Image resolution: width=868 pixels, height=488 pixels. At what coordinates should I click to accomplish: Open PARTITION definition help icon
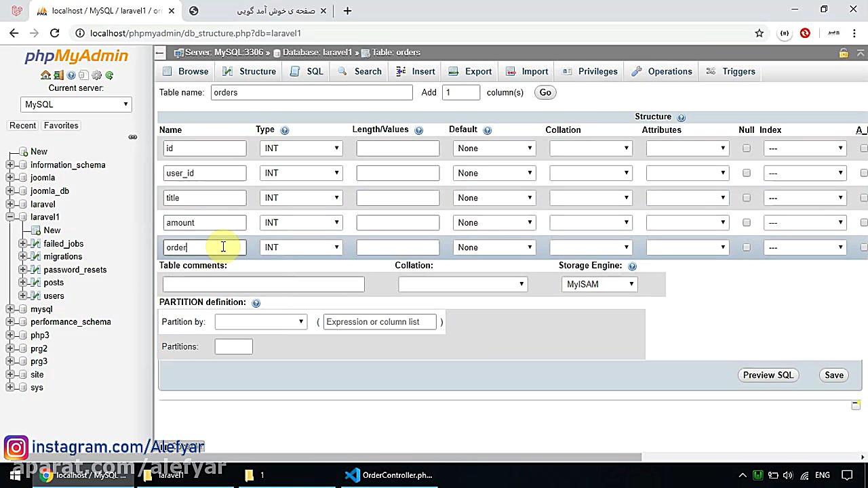256,303
